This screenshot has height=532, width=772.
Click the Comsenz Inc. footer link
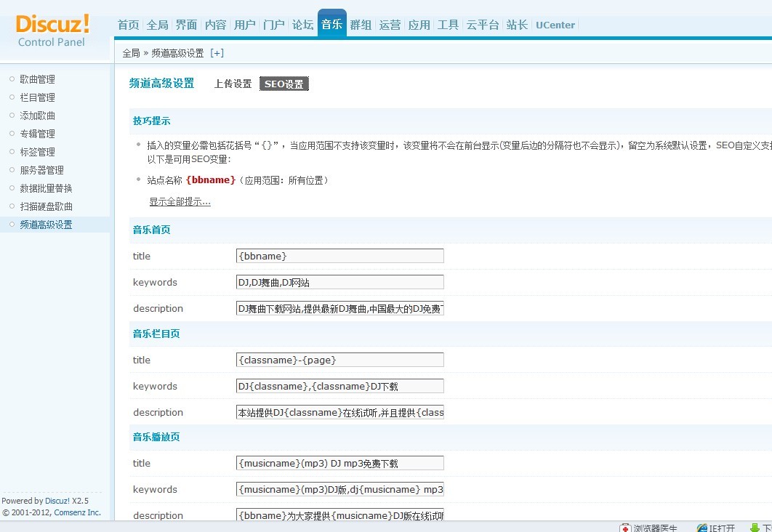(x=77, y=512)
